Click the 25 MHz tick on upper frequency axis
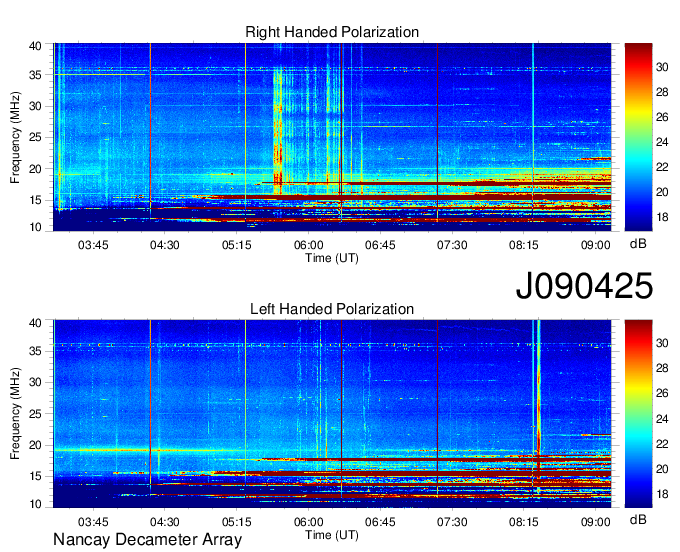 tap(35, 137)
